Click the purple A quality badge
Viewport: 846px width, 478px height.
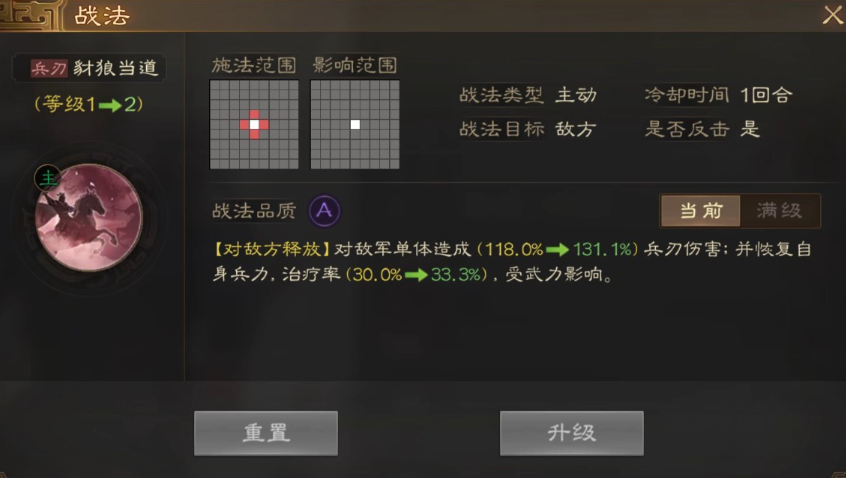(x=324, y=210)
